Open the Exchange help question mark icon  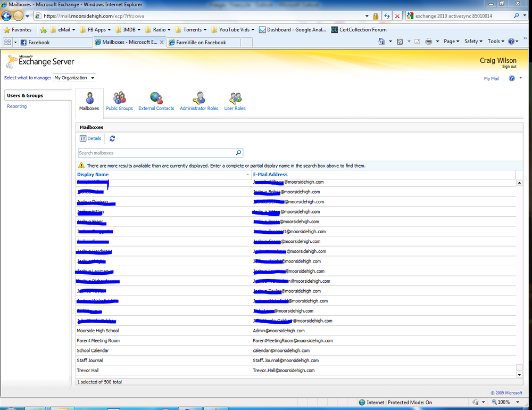point(512,78)
